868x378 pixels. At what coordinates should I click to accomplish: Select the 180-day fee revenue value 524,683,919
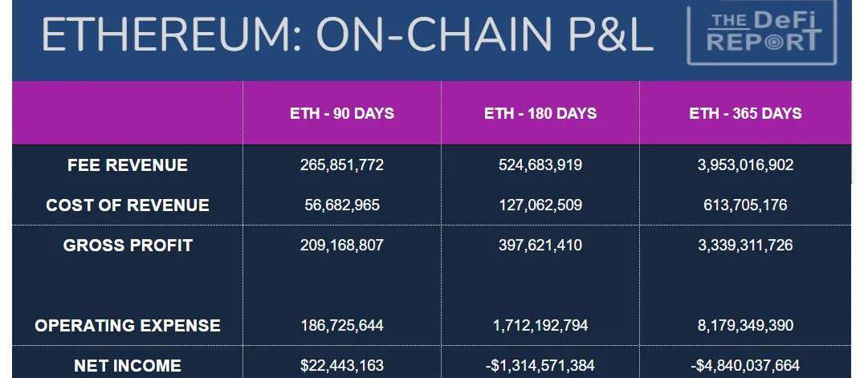pos(540,165)
